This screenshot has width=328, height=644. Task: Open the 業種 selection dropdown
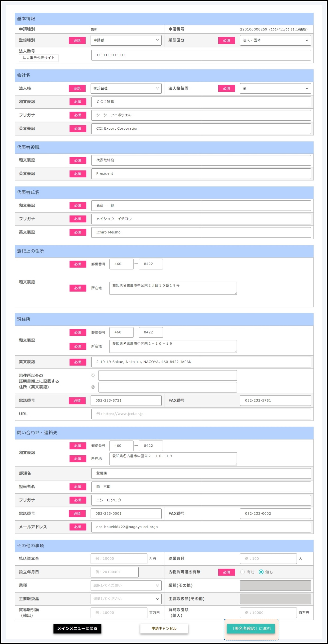(126, 585)
